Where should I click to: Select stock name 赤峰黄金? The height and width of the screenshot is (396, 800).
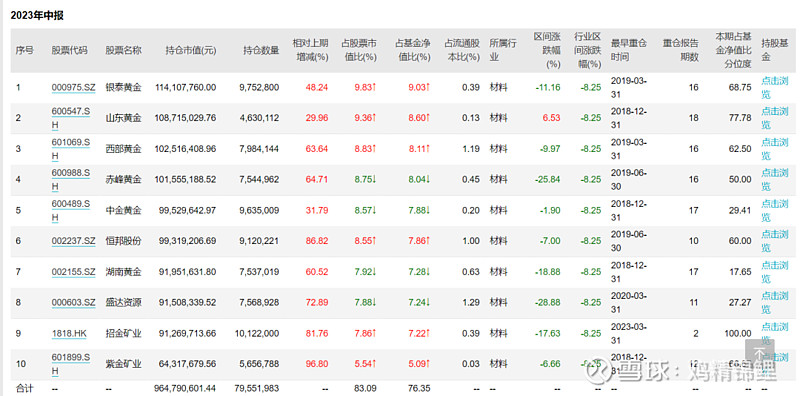(x=123, y=180)
